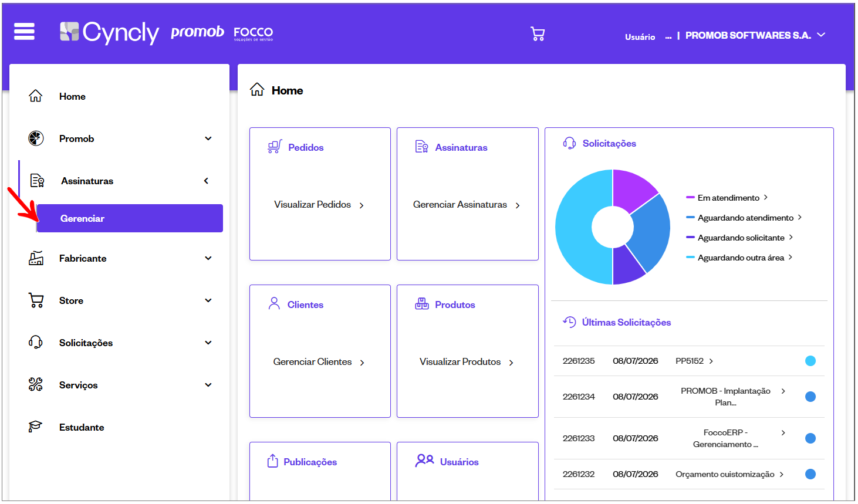Collapse the Assinaturas sidebar menu chevron
This screenshot has width=858, height=504.
(206, 181)
